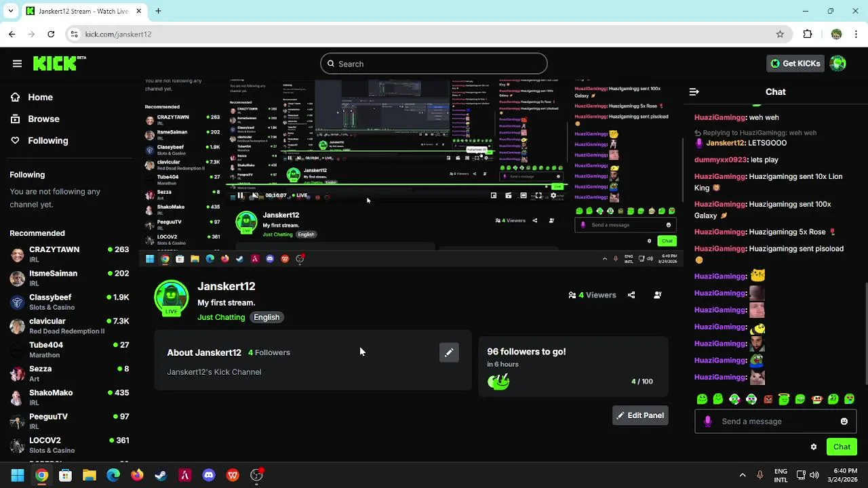The image size is (868, 488).
Task: Toggle mini player in video controls
Action: pos(494,195)
